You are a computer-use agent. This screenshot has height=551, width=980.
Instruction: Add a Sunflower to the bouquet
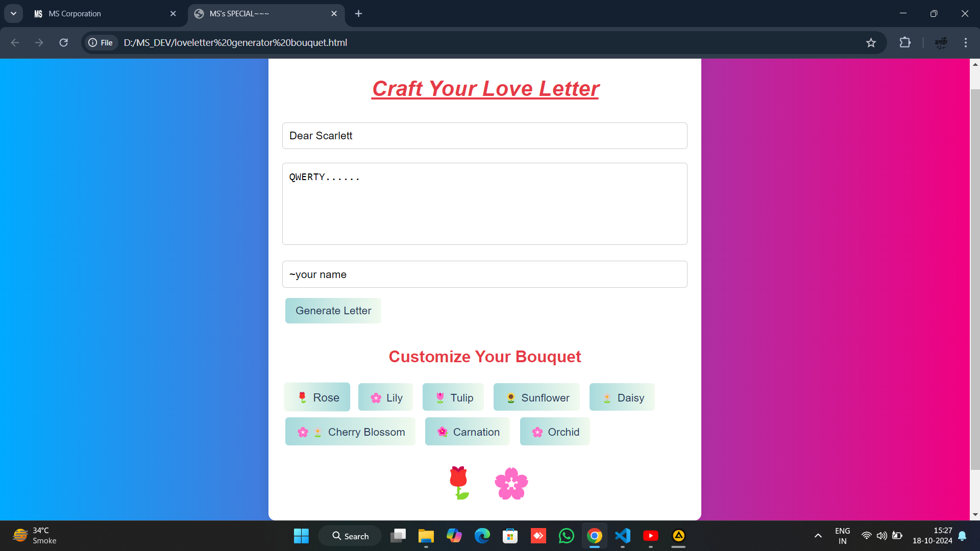coord(536,397)
